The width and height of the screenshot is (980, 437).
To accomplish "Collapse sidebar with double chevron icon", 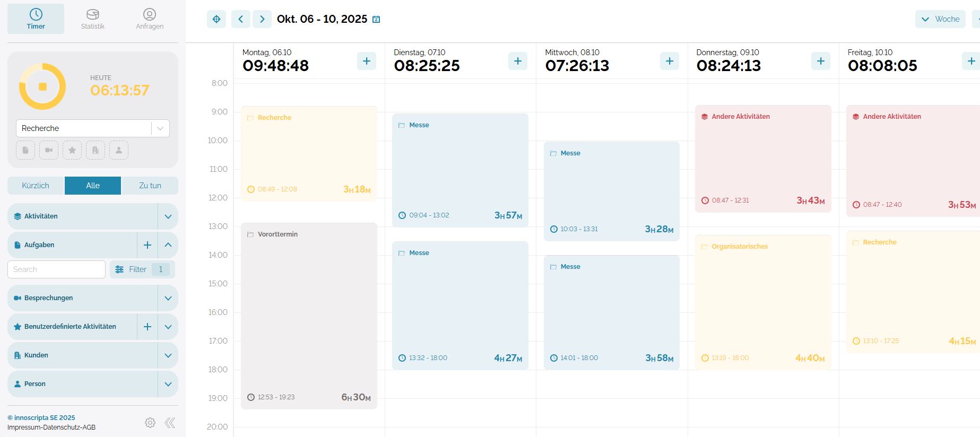I will click(x=170, y=423).
